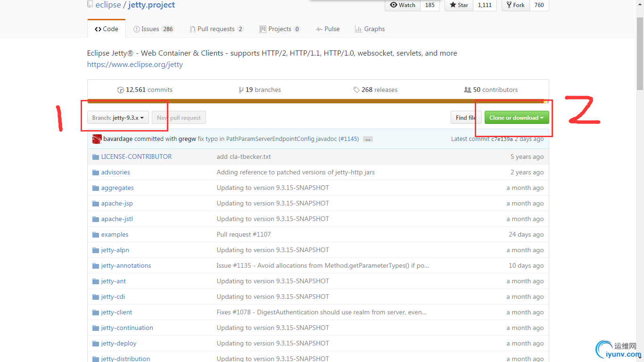Open the 185 watchers count
Screen dimensions: 644x362
point(429,5)
